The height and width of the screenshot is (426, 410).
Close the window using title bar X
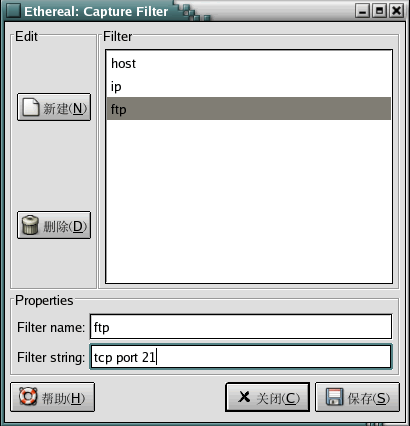(x=396, y=11)
